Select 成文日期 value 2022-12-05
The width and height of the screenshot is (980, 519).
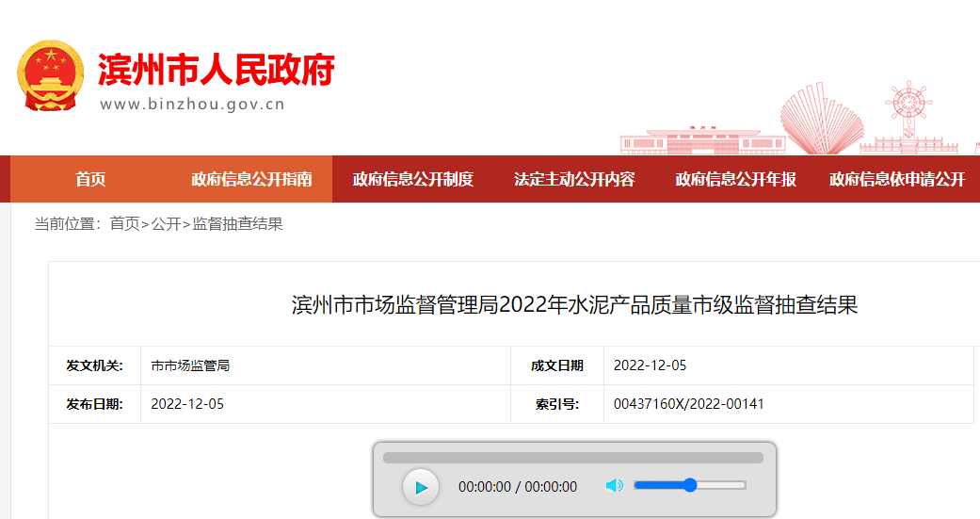click(x=650, y=365)
